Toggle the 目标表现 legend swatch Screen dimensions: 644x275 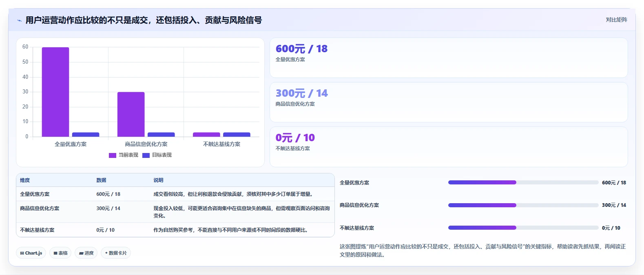pos(146,155)
